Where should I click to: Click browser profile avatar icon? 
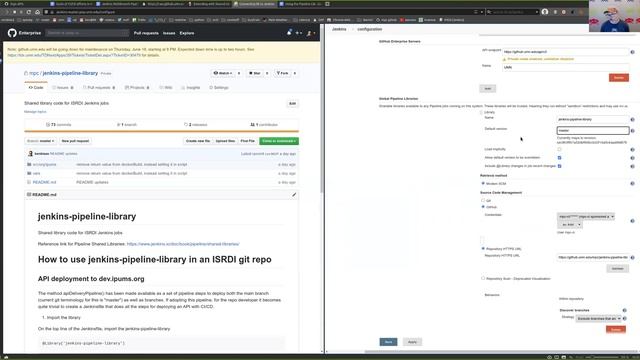[x=545, y=12]
